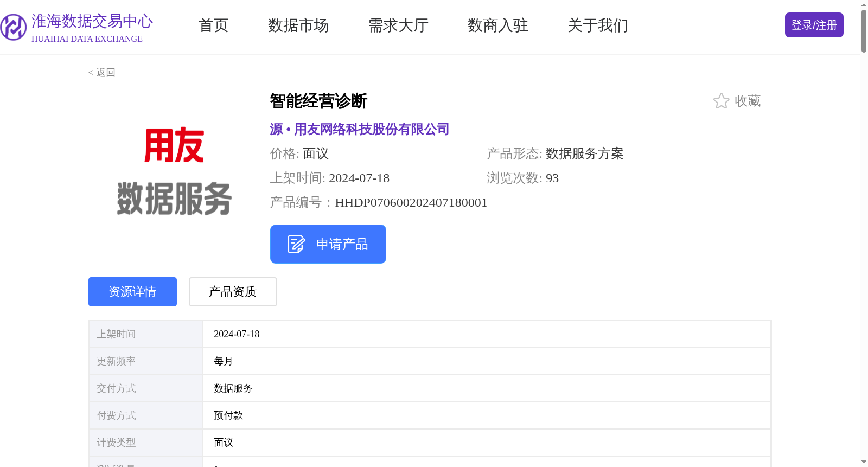Go to 需求大厅 in navigation
Image resolution: width=868 pixels, height=467 pixels.
click(398, 25)
